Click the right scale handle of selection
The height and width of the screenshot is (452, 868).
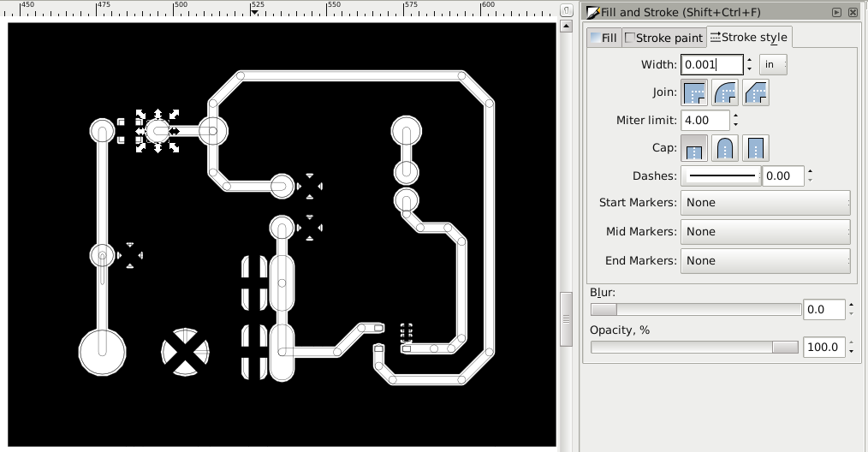[175, 131]
